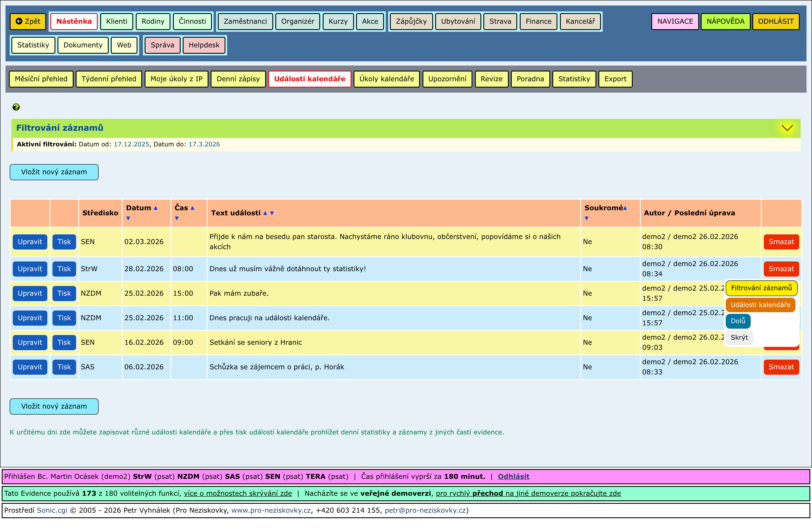Delete the SAS Schůzka event

(781, 367)
